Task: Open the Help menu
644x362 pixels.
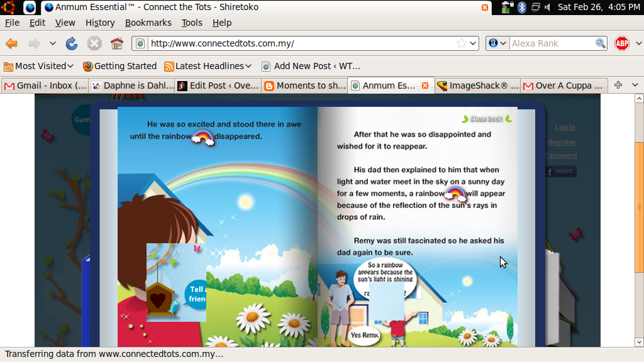Action: tap(222, 23)
